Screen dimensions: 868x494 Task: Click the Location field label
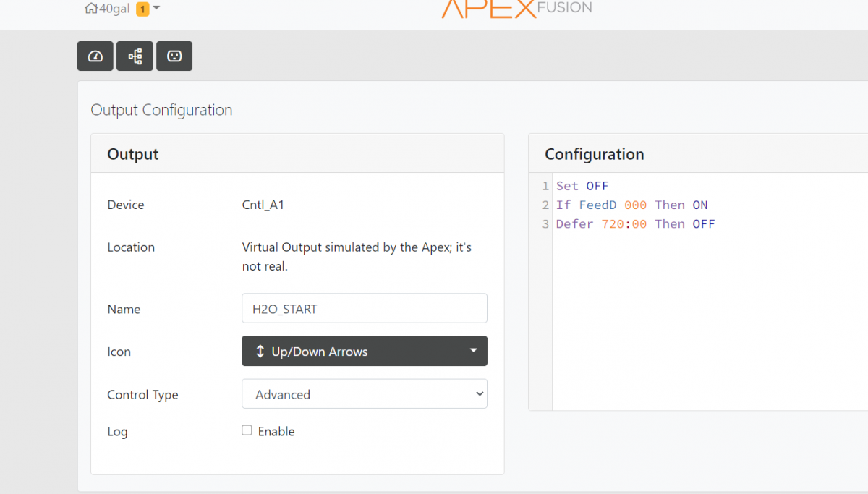[131, 247]
